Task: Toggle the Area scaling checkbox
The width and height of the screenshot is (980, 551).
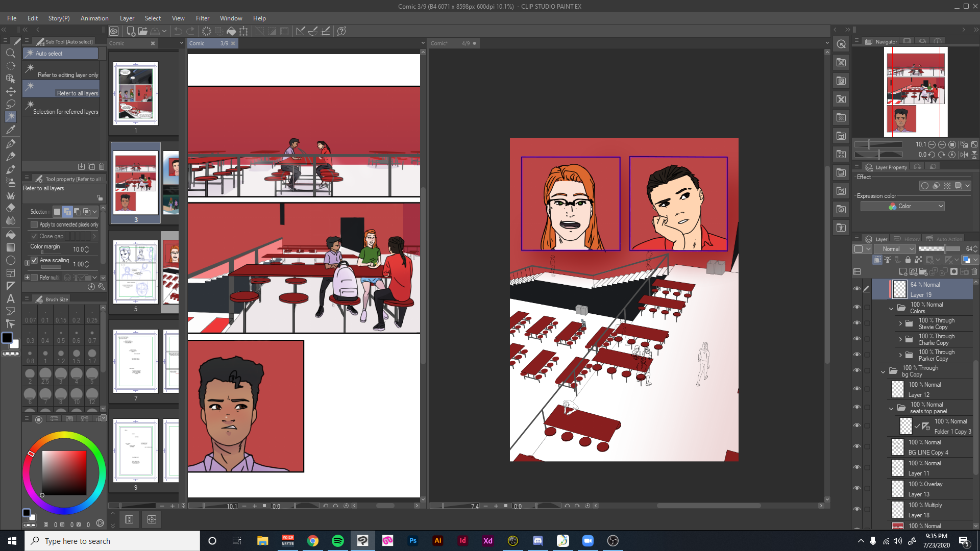Action: [34, 260]
